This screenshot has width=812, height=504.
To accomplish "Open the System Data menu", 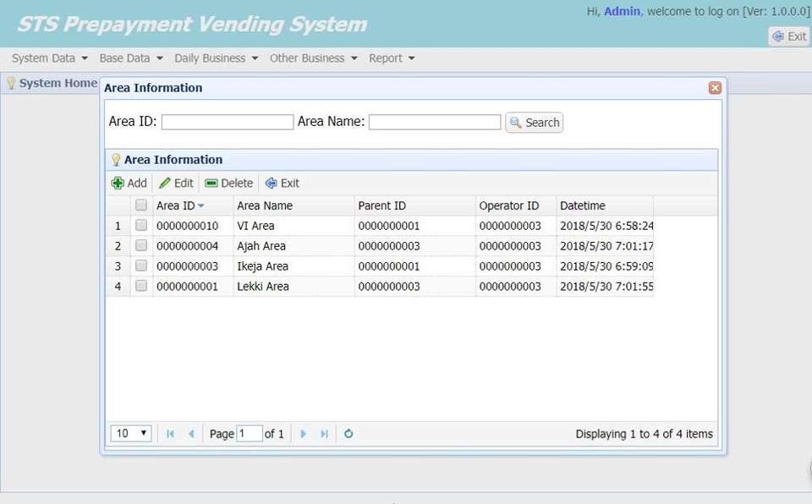I will (50, 58).
